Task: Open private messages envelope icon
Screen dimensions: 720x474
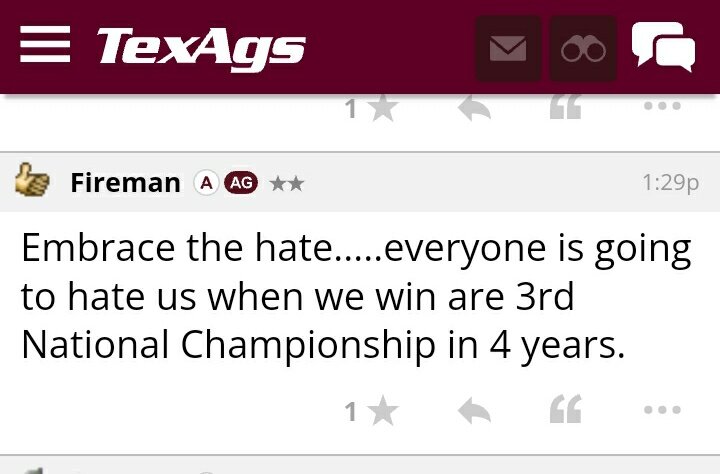Action: point(508,49)
